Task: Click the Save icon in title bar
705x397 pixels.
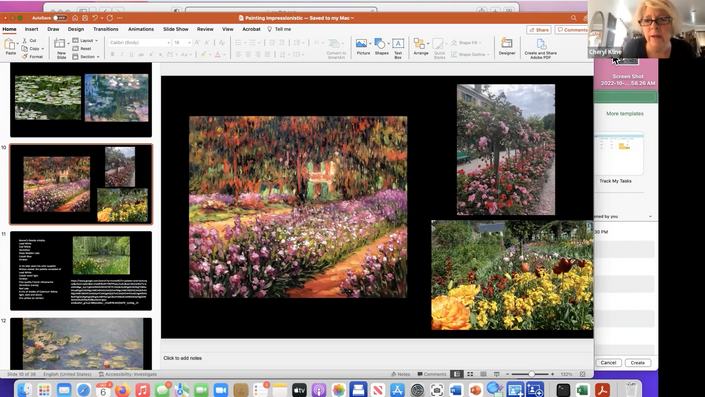Action: (x=85, y=18)
